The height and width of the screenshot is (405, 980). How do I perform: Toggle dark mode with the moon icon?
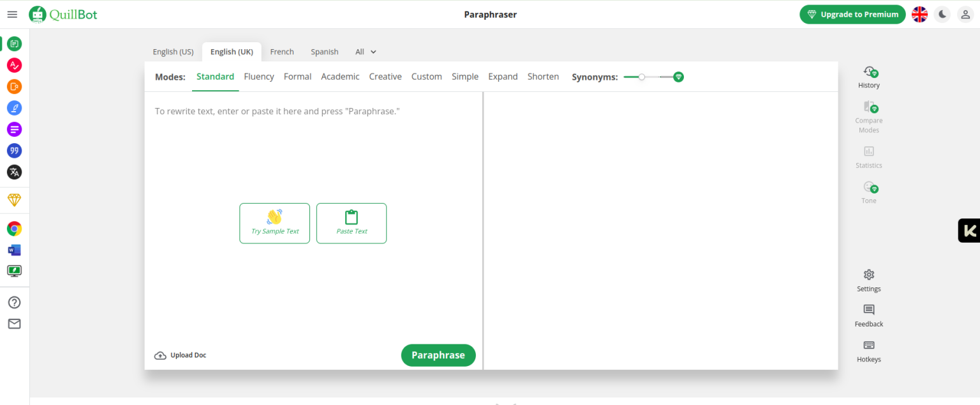click(x=942, y=15)
